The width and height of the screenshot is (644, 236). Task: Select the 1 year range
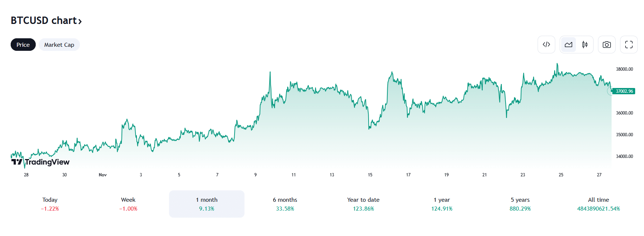(441, 204)
